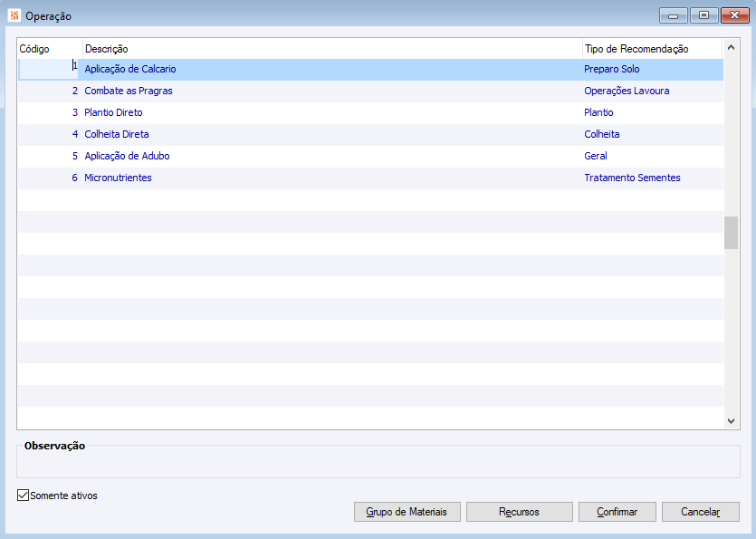Minimize the Operação window
The height and width of the screenshot is (539, 756).
pyautogui.click(x=673, y=16)
